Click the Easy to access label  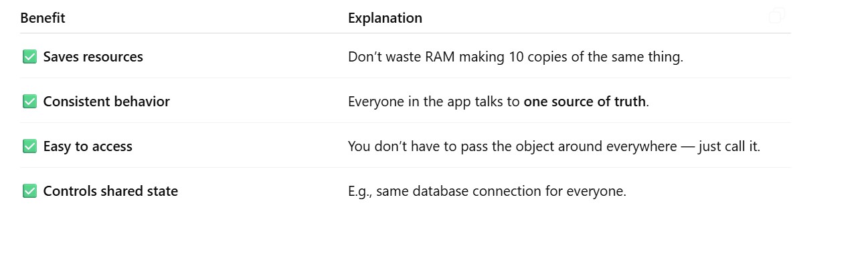coord(88,146)
